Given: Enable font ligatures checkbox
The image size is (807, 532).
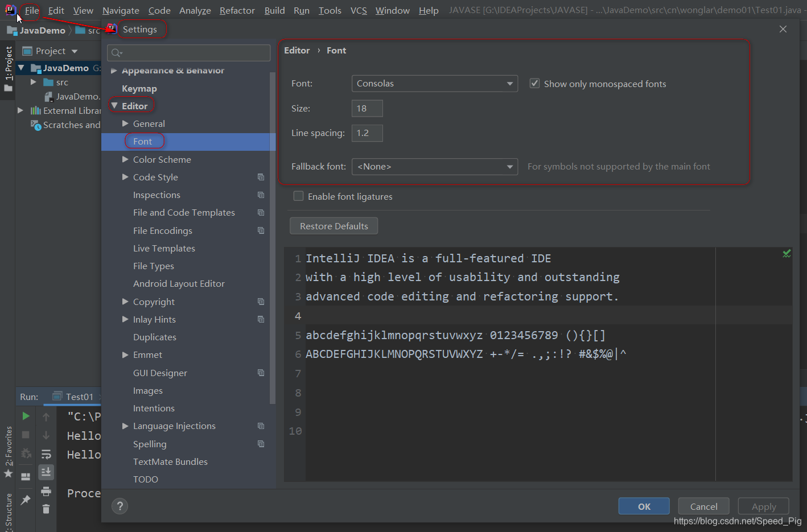Looking at the screenshot, I should pyautogui.click(x=298, y=196).
